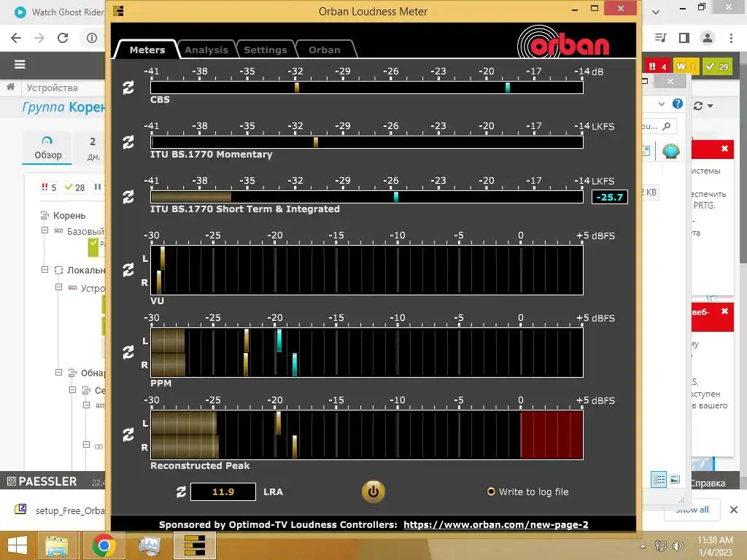Close the upper red notification banner
Image resolution: width=747 pixels, height=560 pixels.
point(724,149)
